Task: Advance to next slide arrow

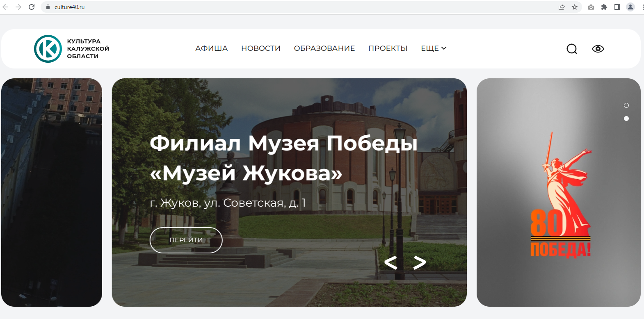Action: coord(419,262)
